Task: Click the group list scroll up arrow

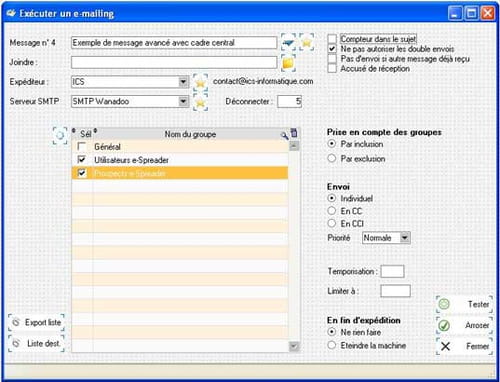Action: pos(294,146)
